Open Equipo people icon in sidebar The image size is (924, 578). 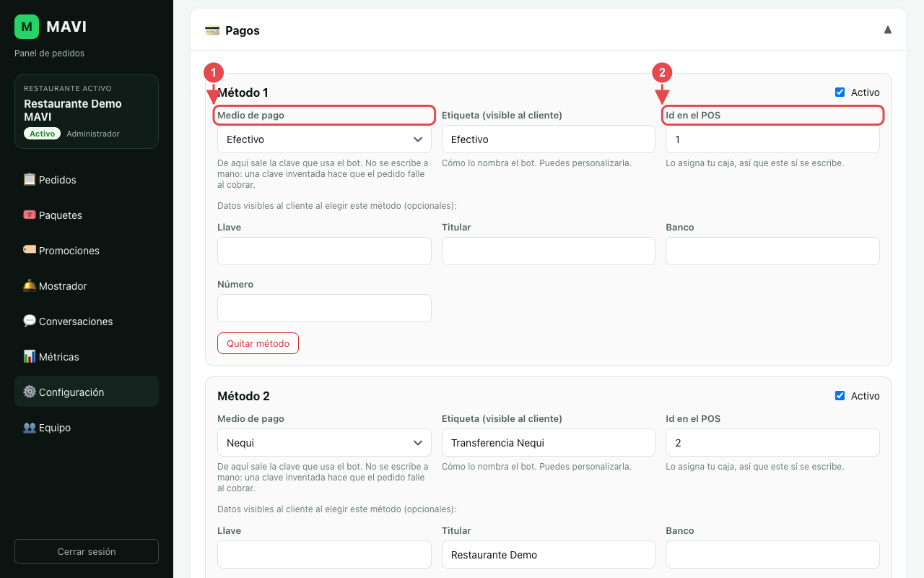pos(30,427)
